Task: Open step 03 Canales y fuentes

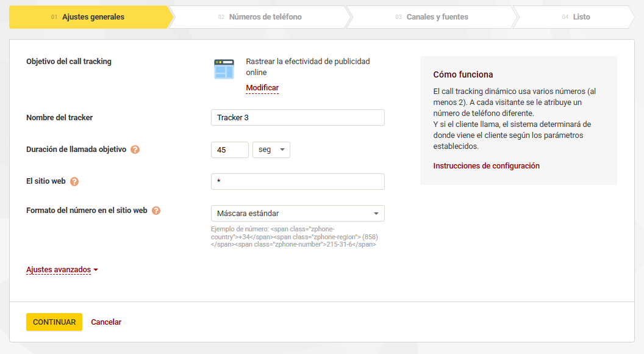Action: (432, 17)
